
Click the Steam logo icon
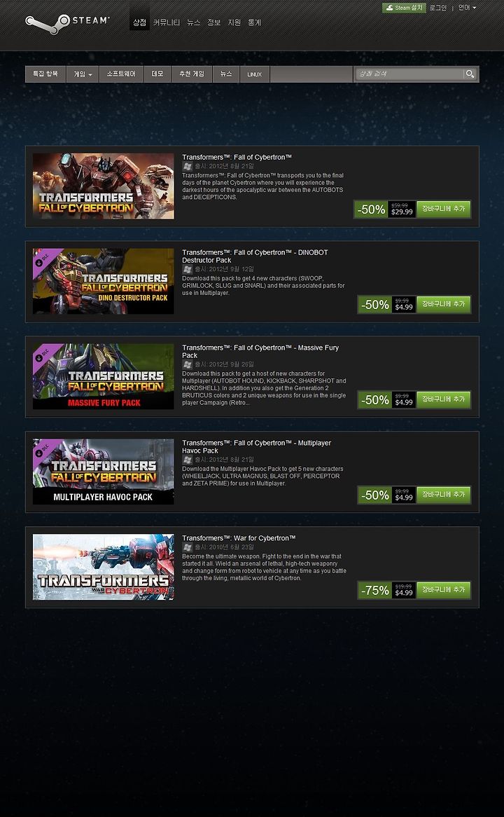tap(48, 23)
